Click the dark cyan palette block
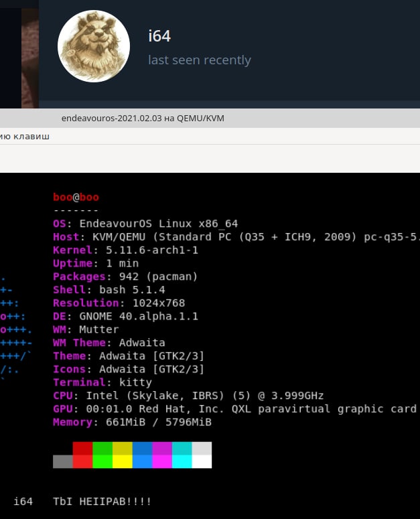420x519 pixels. tap(182, 448)
